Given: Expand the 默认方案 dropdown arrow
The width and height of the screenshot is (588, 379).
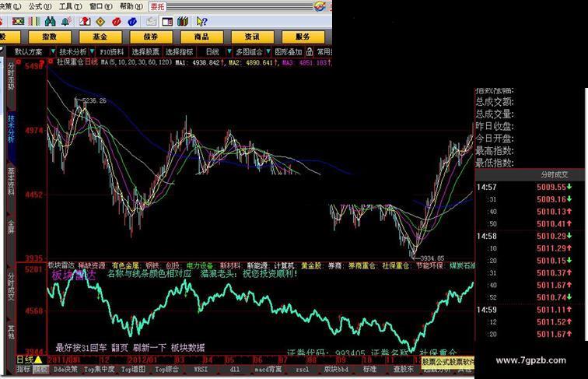Looking at the screenshot, I should (x=53, y=51).
